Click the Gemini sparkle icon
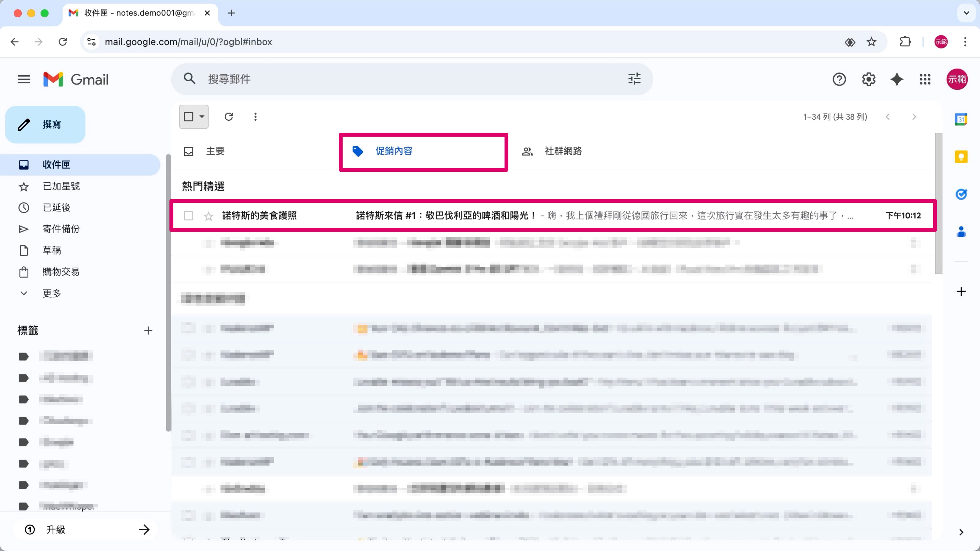Viewport: 980px width, 551px height. click(x=897, y=80)
